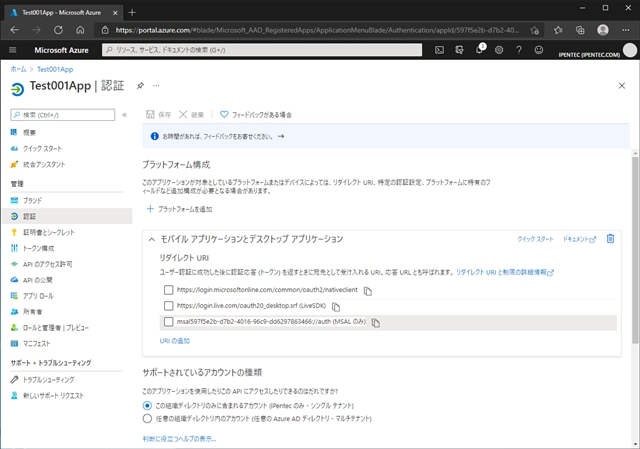Check the nativeclient redirect URI box
The height and width of the screenshot is (449, 640).
point(168,290)
